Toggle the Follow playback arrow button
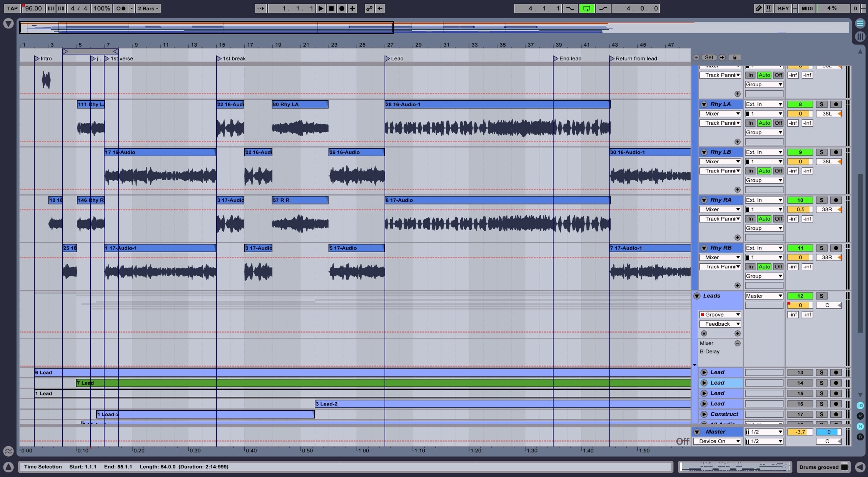Viewport: 868px width, 477px height. coord(260,8)
